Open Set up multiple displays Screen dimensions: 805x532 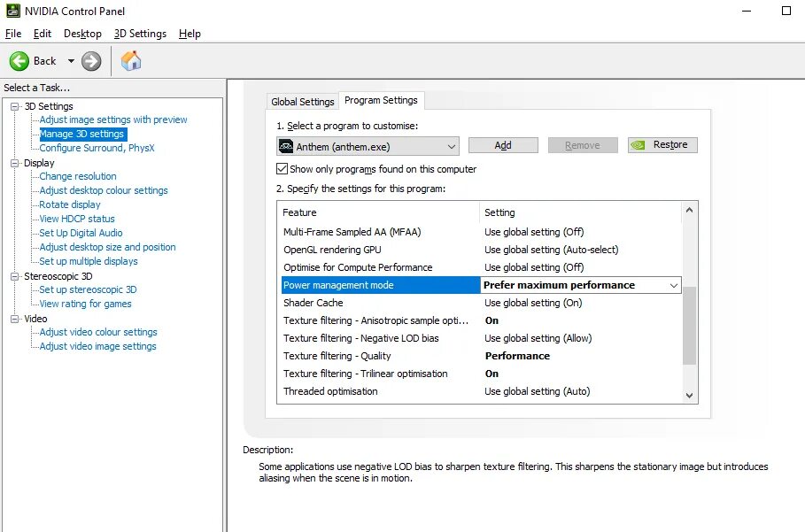pos(89,261)
